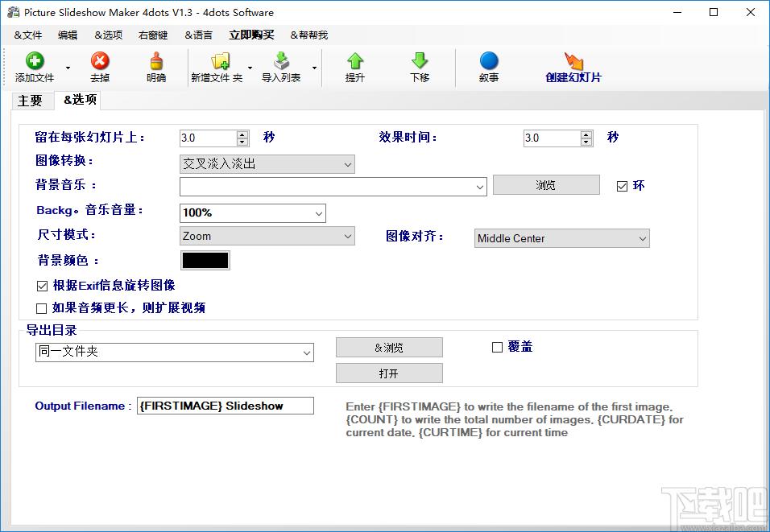Open the 立即购买 menu

(251, 35)
